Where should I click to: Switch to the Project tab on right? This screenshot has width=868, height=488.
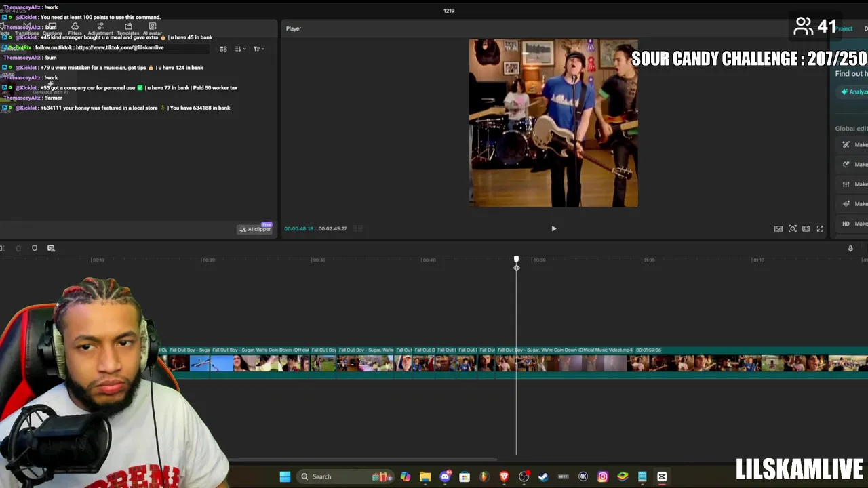pyautogui.click(x=844, y=28)
